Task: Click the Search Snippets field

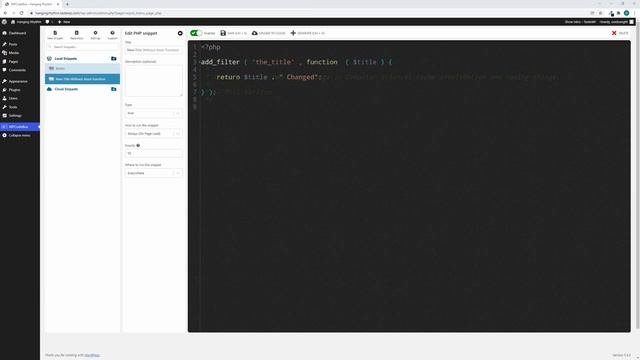Action: tap(82, 47)
